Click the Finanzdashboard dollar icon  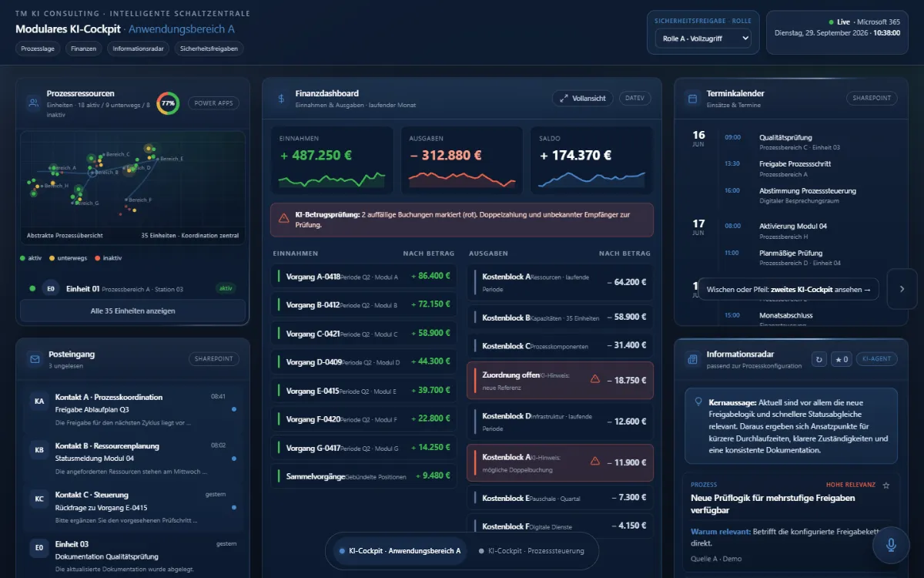(x=281, y=98)
